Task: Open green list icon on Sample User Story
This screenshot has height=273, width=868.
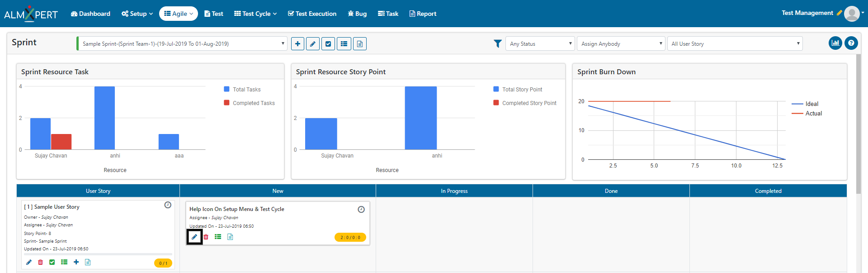Action: (x=64, y=262)
